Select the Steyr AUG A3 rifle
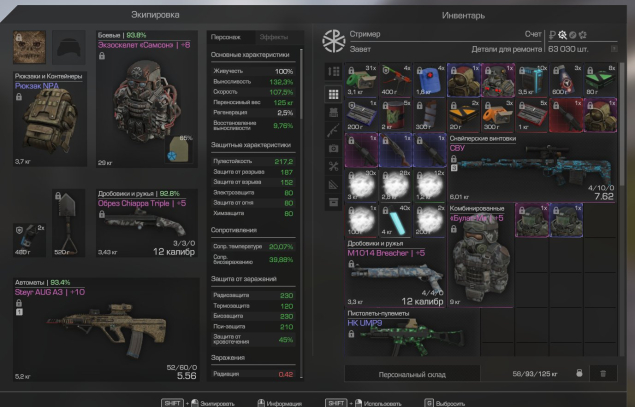This screenshot has width=635, height=407. [x=106, y=329]
